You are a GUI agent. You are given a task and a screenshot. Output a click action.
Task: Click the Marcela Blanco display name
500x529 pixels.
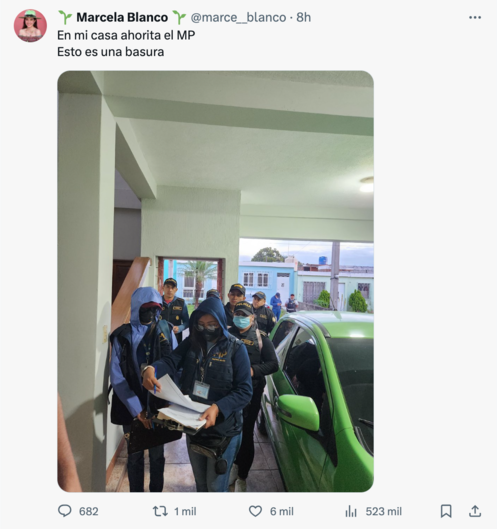point(122,18)
